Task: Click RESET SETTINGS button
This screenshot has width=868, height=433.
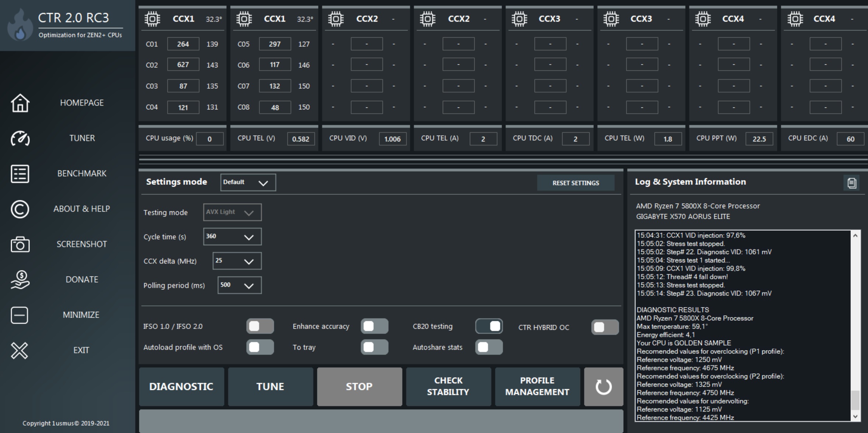Action: [x=576, y=183]
